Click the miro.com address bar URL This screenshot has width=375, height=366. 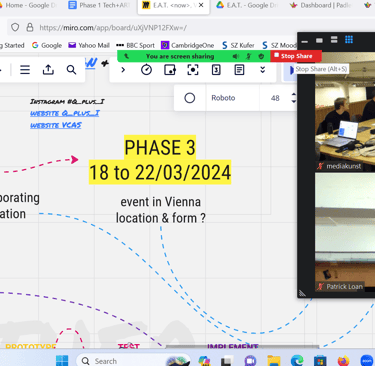(113, 28)
